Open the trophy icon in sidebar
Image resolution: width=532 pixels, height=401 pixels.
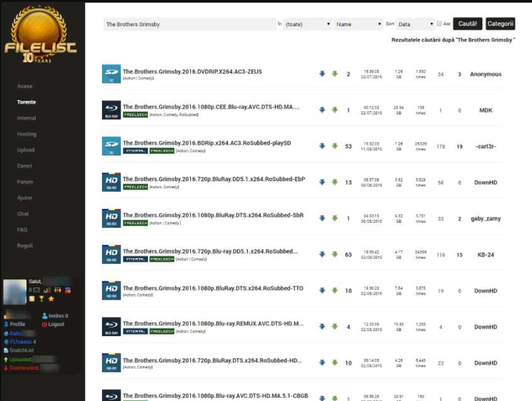click(x=42, y=299)
